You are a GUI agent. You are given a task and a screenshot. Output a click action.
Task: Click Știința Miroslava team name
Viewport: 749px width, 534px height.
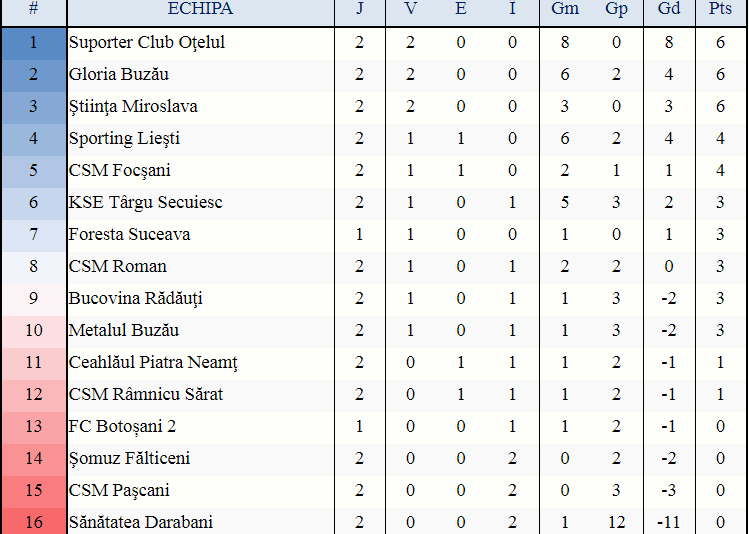(133, 106)
